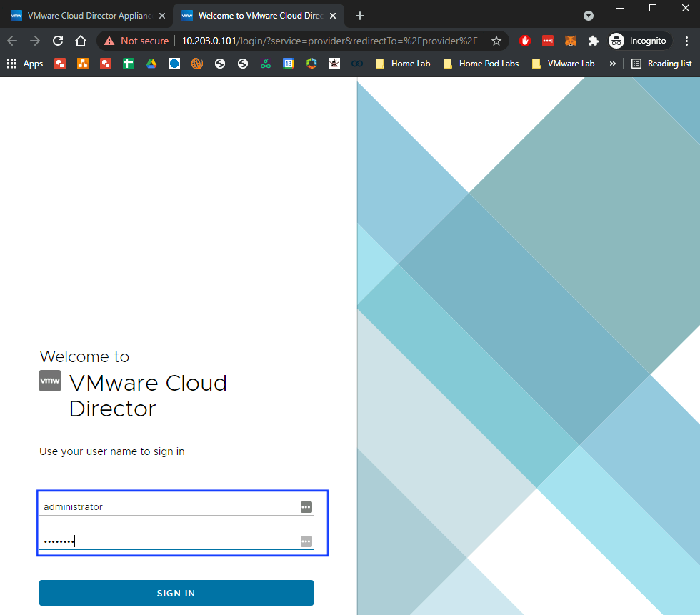Reload the current page

click(58, 41)
